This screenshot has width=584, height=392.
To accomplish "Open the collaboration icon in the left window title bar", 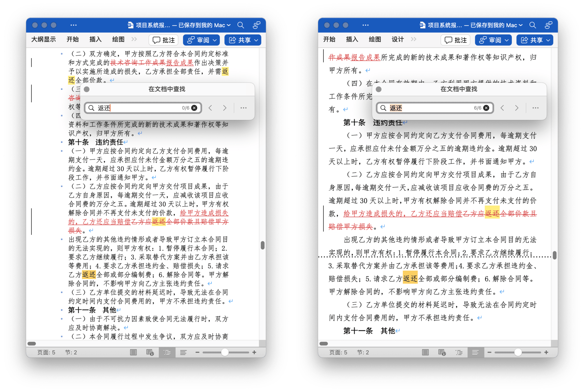I will tap(256, 25).
